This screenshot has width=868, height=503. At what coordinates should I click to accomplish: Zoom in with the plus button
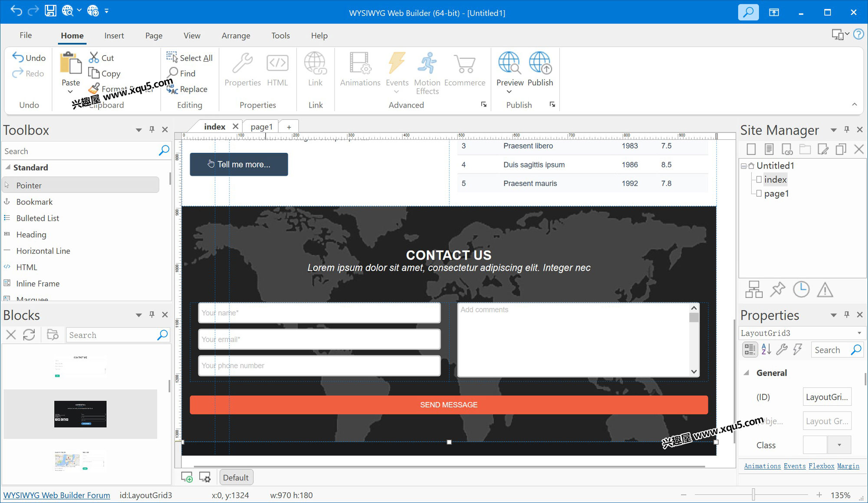coord(819,495)
